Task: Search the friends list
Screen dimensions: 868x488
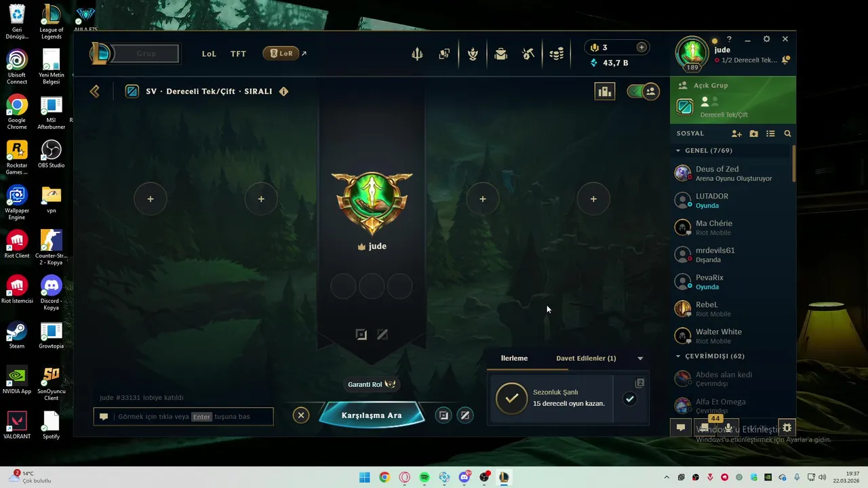Action: click(787, 134)
